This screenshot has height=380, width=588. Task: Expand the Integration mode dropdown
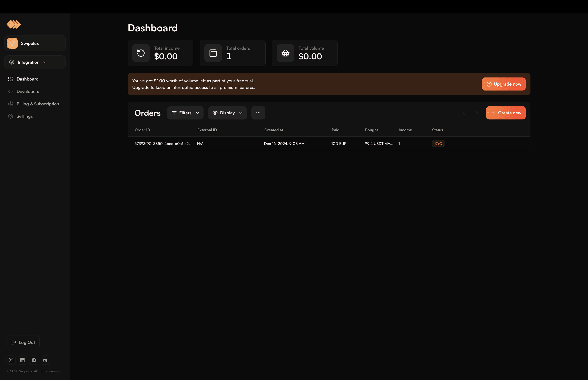click(35, 62)
